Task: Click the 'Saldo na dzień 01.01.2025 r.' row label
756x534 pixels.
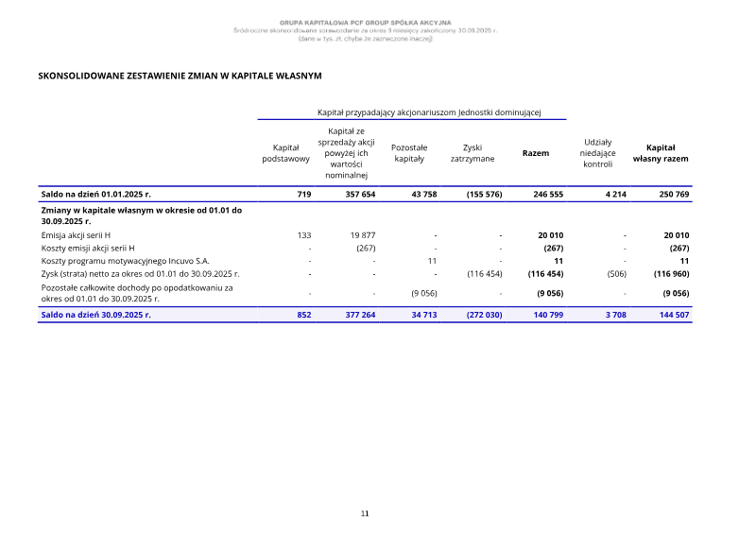Action: point(95,194)
